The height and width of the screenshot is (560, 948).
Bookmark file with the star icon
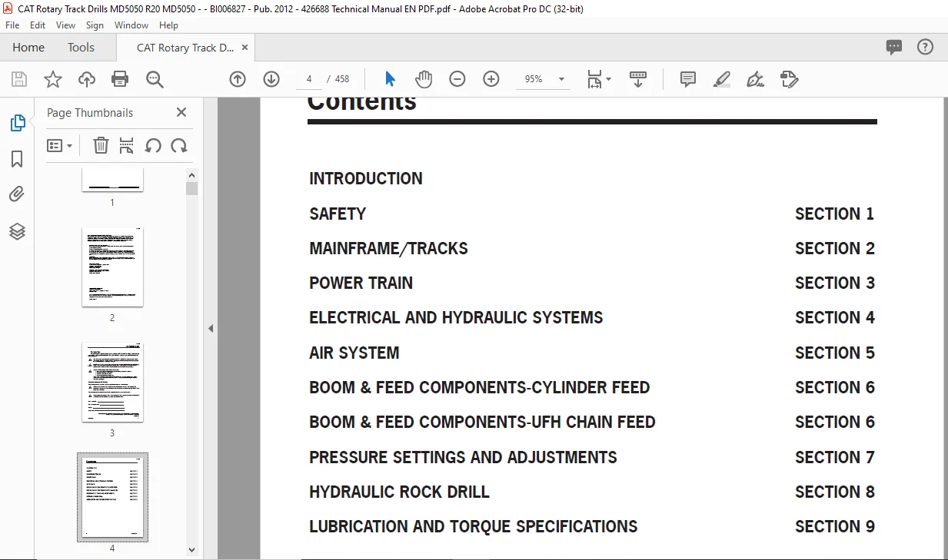(53, 79)
